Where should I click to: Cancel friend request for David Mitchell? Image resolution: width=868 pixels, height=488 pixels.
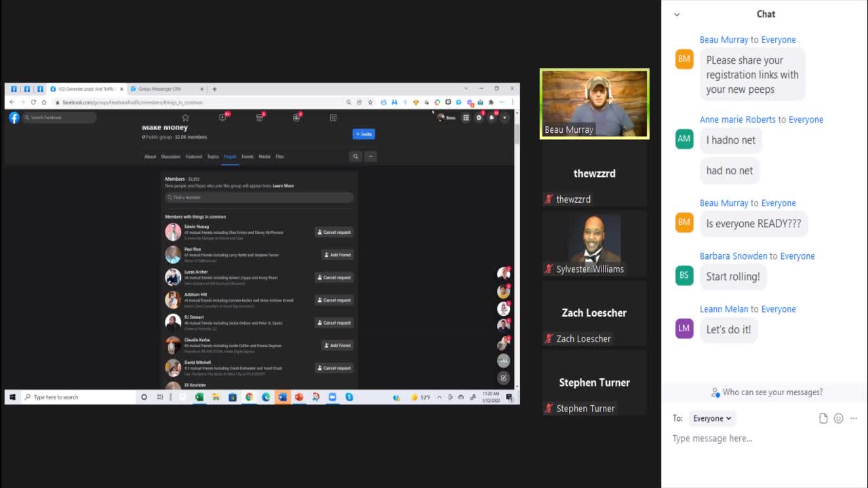pos(334,368)
